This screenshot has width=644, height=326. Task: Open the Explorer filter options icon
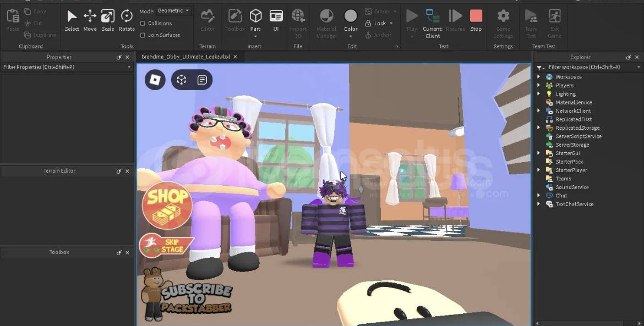(x=541, y=67)
